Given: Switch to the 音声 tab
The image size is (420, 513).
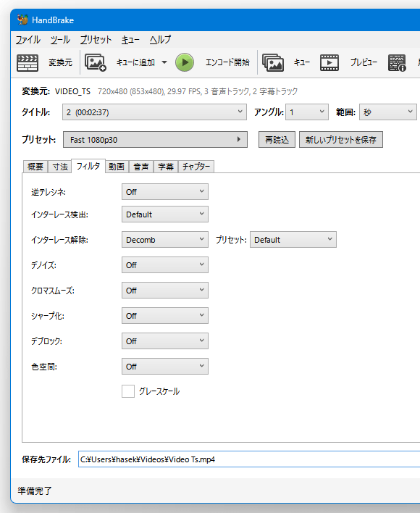Looking at the screenshot, I should tap(141, 167).
